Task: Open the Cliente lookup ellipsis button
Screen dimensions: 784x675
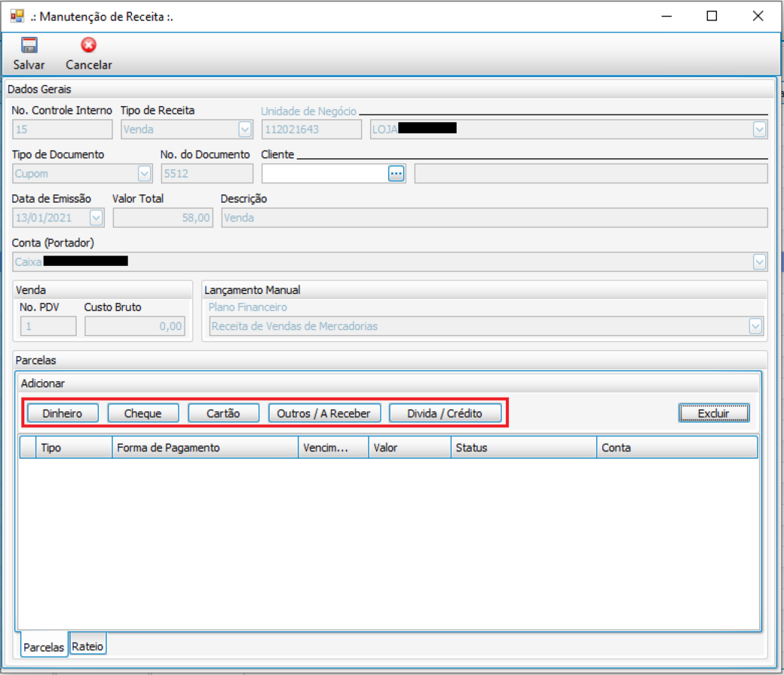Action: (x=396, y=174)
